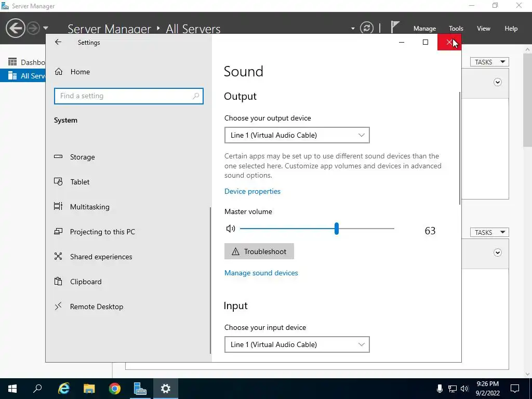Screen dimensions: 532x399
Task: Select Dashboard in Server Manager sidebar
Action: [x=26, y=62]
